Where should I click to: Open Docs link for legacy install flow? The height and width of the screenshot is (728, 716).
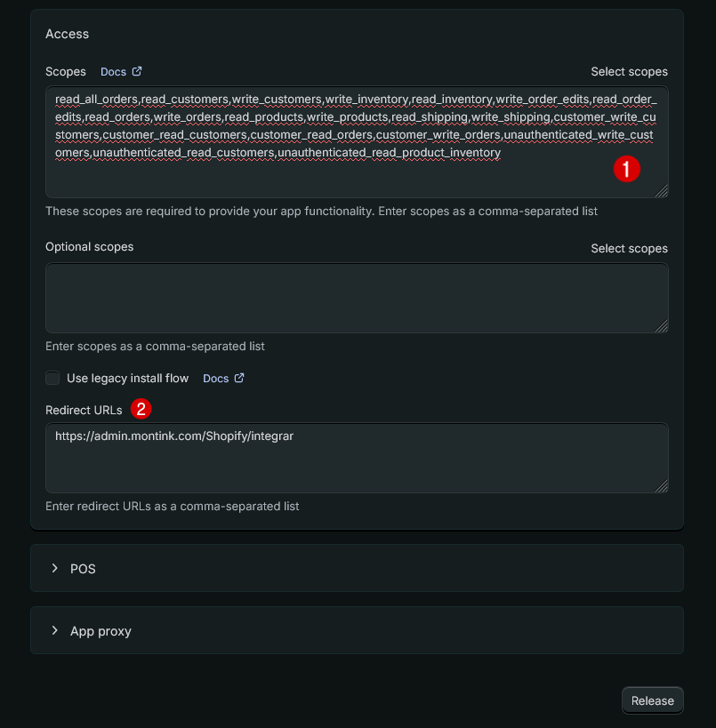216,378
